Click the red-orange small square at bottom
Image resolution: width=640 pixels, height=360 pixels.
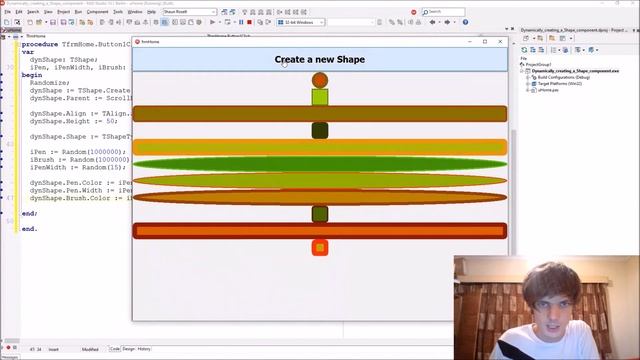click(320, 247)
